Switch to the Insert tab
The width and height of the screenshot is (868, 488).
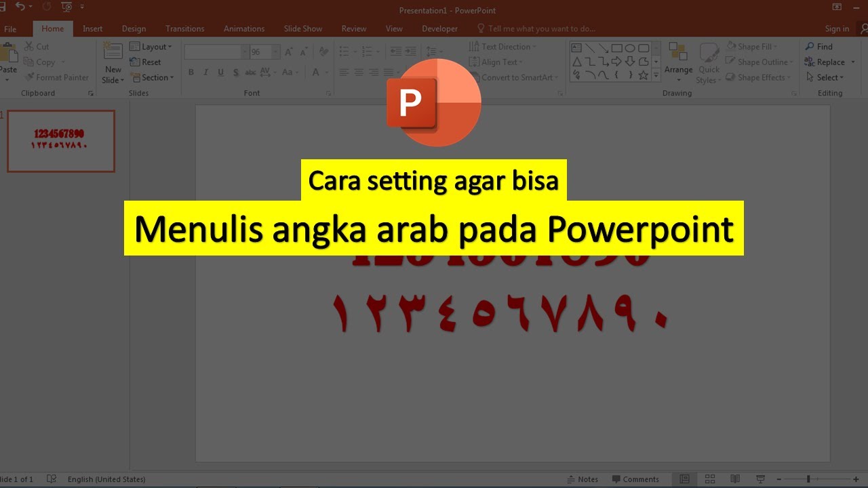pos(92,28)
